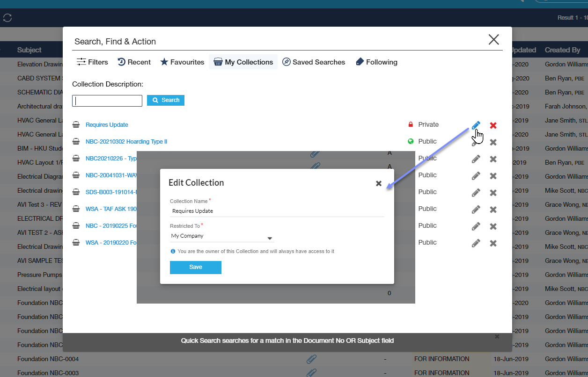Close the Edit Collection dialog
This screenshot has width=588, height=377.
click(379, 183)
